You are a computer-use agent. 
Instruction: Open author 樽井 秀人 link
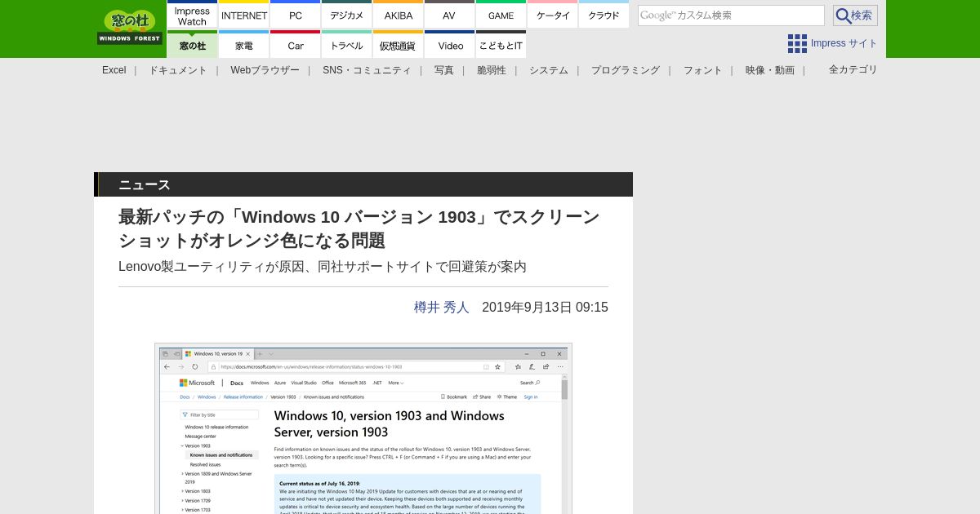tap(442, 308)
